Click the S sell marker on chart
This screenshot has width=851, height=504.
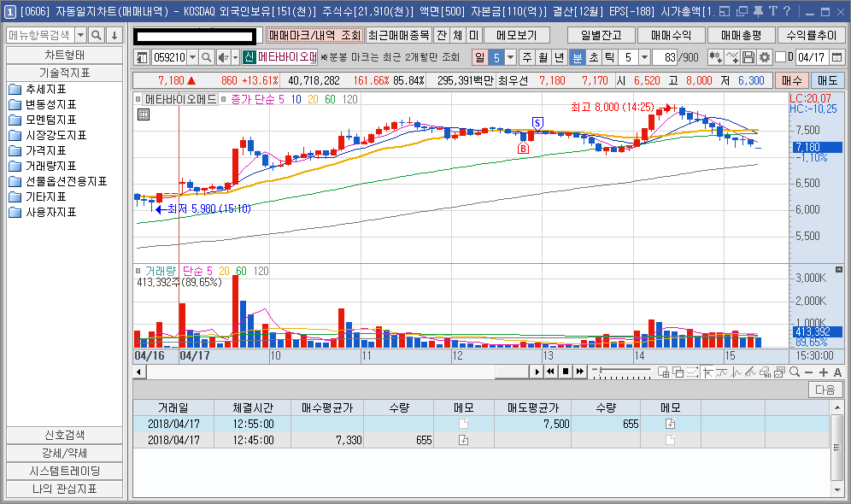537,124
